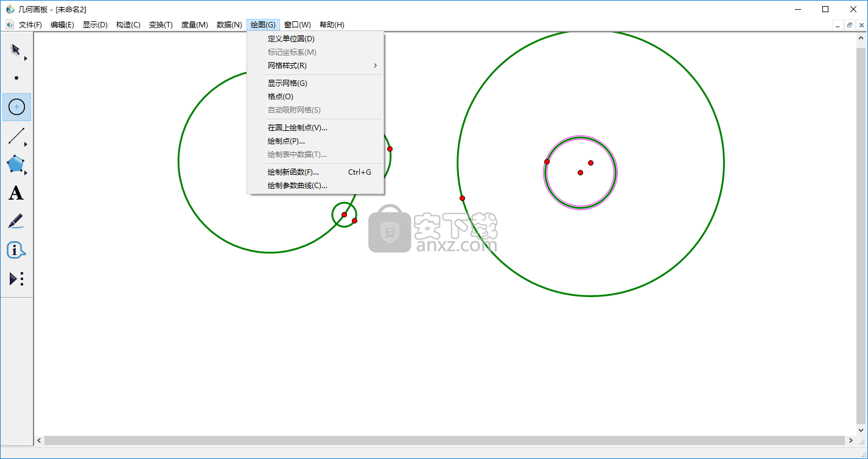The height and width of the screenshot is (459, 868).
Task: Open the 显示(D) menu
Action: click(95, 25)
